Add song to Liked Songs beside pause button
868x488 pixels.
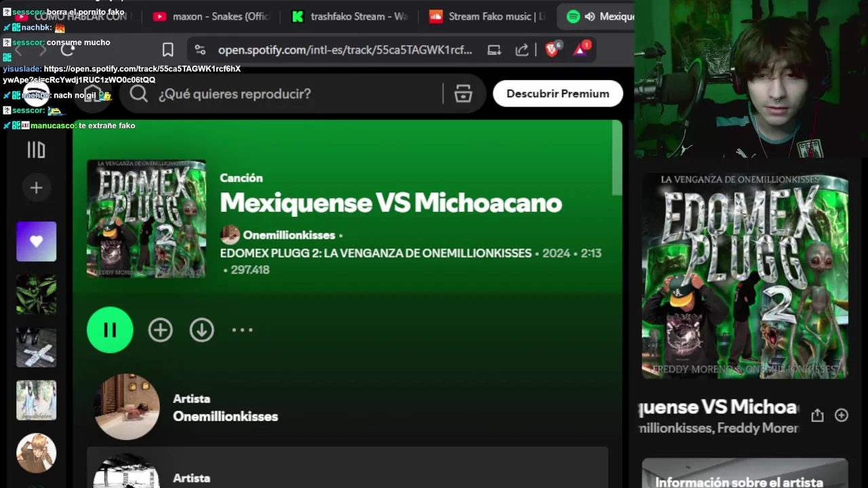coord(161,330)
